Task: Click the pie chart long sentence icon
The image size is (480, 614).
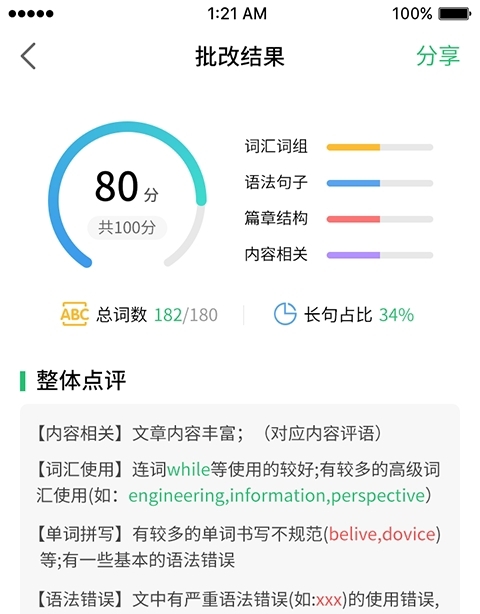Action: click(x=285, y=314)
